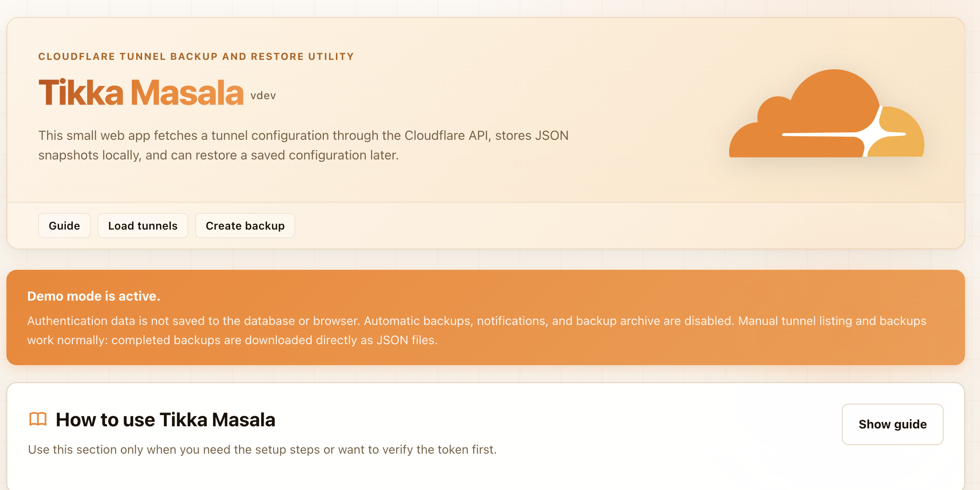Expand instructions with Show guide
Viewport: 980px width, 490px height.
893,424
